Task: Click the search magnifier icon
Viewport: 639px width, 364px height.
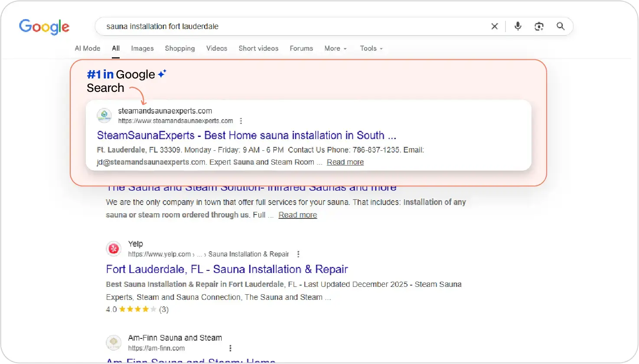Action: click(x=561, y=26)
